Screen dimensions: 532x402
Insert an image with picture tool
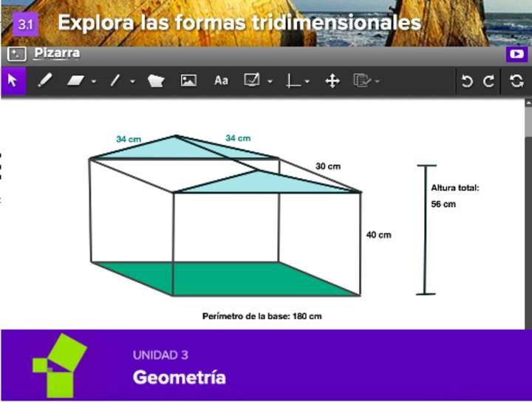[x=188, y=81]
